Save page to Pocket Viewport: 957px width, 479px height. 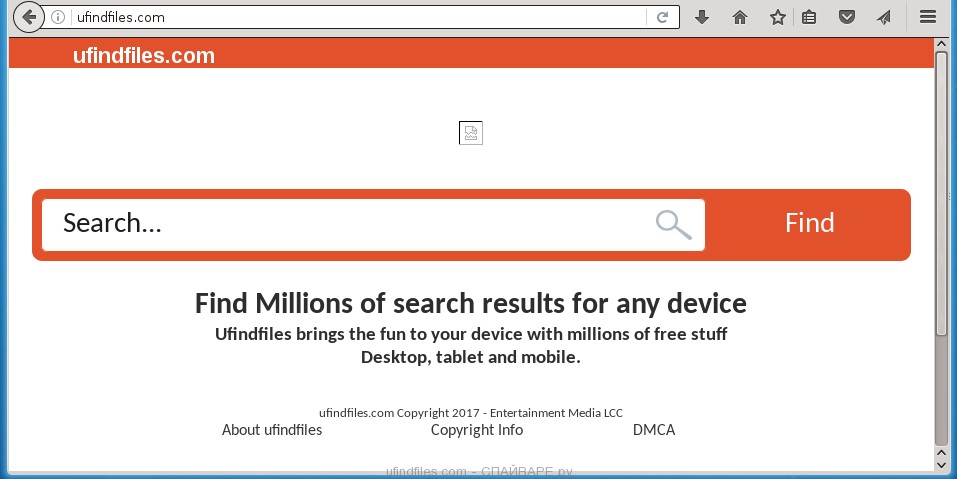(x=846, y=17)
